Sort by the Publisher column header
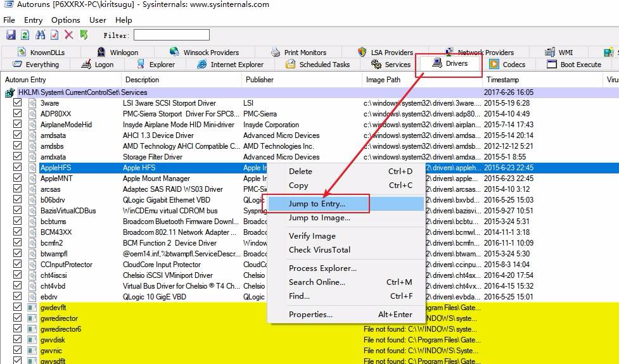This screenshot has width=619, height=364. [302, 80]
